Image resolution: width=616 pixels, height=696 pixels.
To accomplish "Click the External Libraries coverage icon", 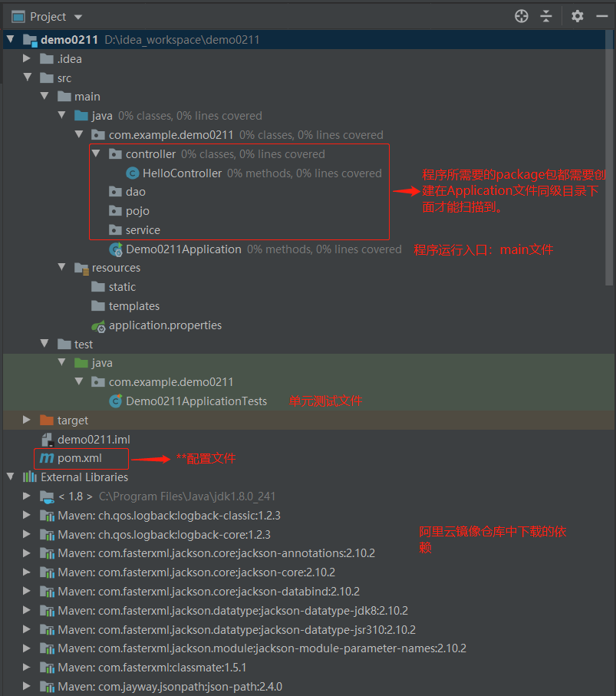I will click(27, 477).
